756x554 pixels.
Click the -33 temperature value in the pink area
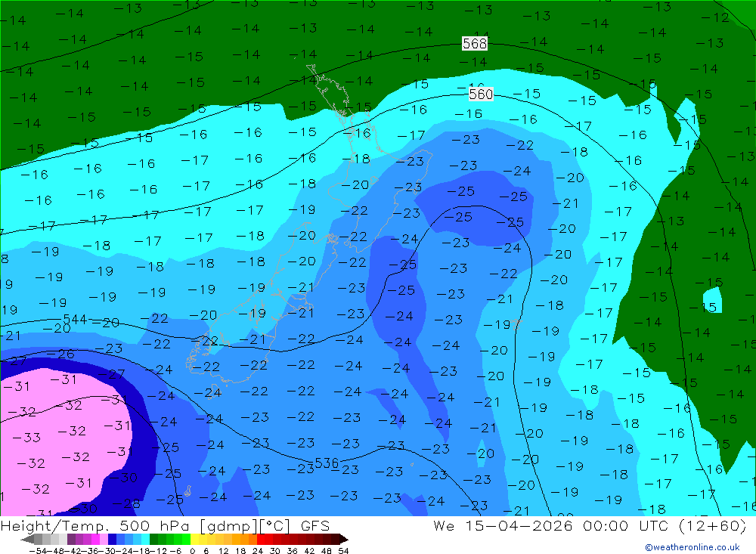(x=26, y=438)
